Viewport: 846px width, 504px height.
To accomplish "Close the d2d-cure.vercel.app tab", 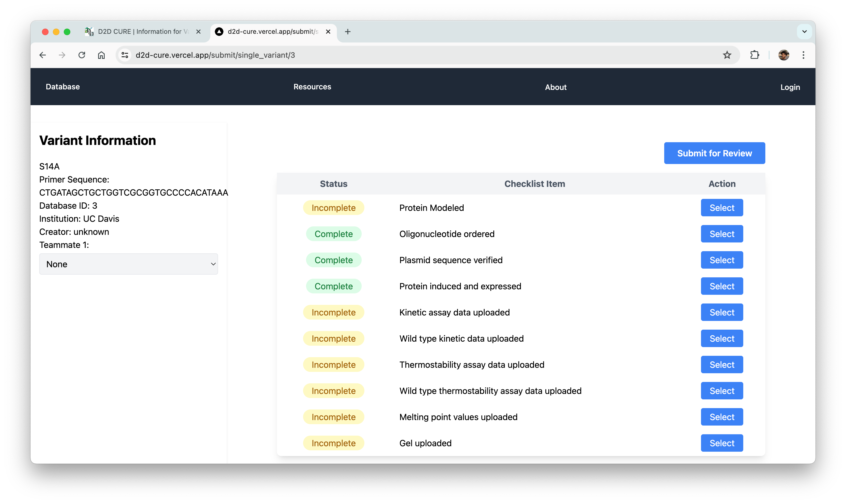I will [328, 32].
